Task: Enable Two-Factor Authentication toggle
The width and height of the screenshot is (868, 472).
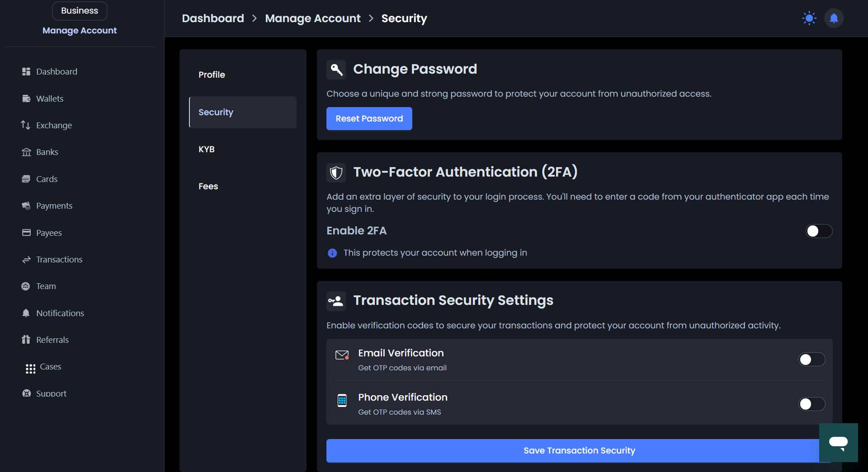Action: tap(819, 231)
